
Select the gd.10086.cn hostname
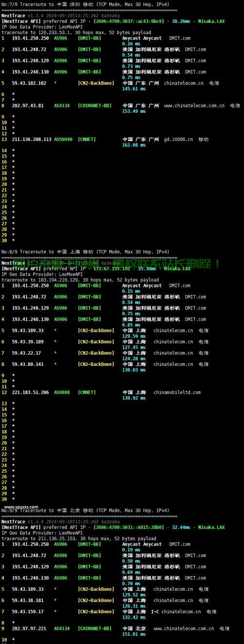coord(179,139)
